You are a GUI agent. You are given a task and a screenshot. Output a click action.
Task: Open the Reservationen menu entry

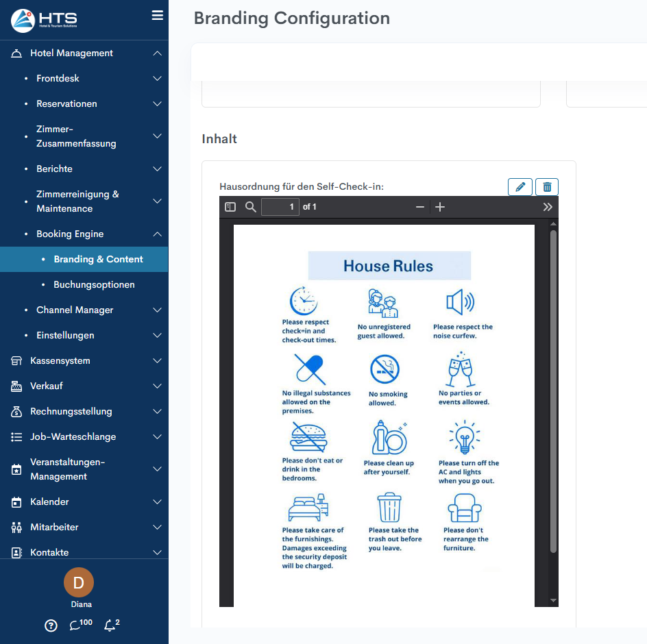pyautogui.click(x=66, y=104)
